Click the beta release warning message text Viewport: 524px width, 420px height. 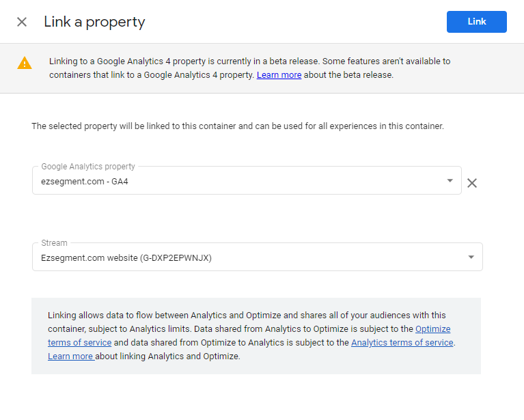click(249, 68)
